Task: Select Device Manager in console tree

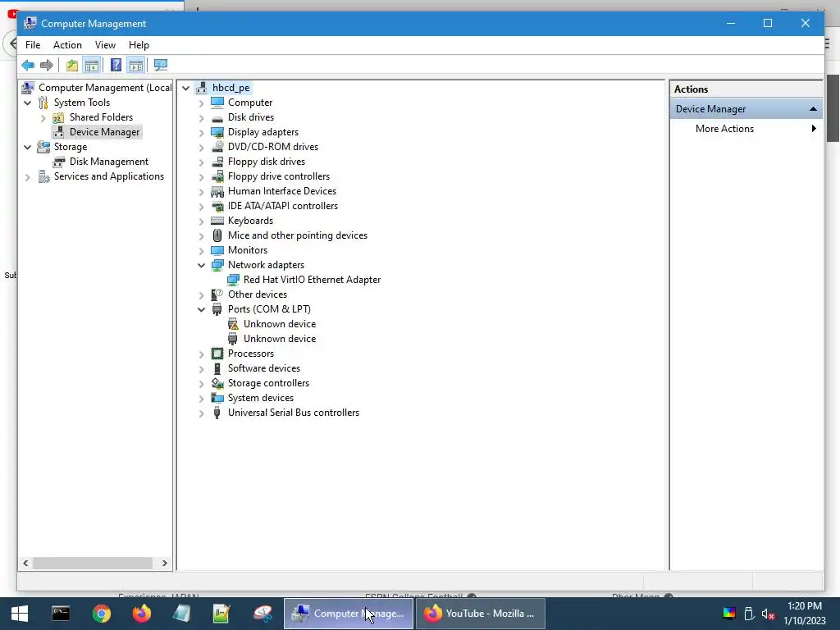Action: pos(104,132)
